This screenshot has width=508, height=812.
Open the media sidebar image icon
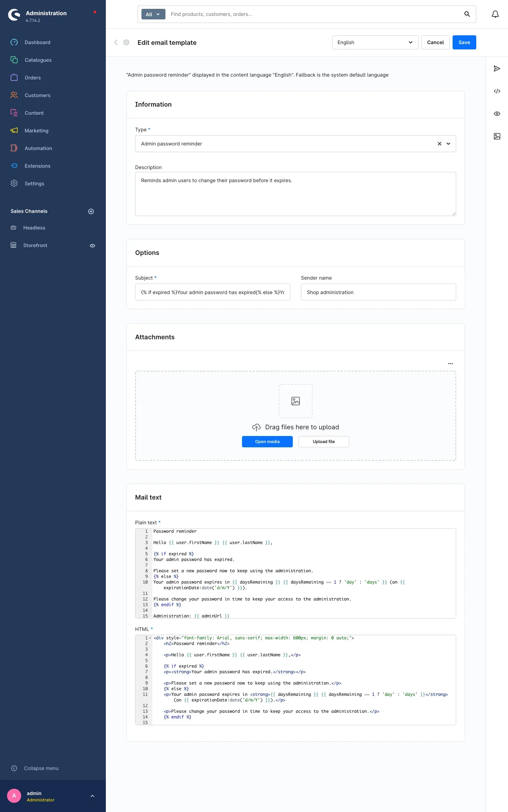(497, 136)
